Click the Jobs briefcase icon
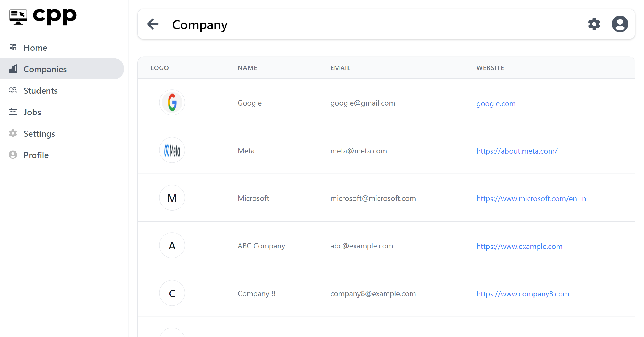This screenshot has width=644, height=337. click(13, 112)
